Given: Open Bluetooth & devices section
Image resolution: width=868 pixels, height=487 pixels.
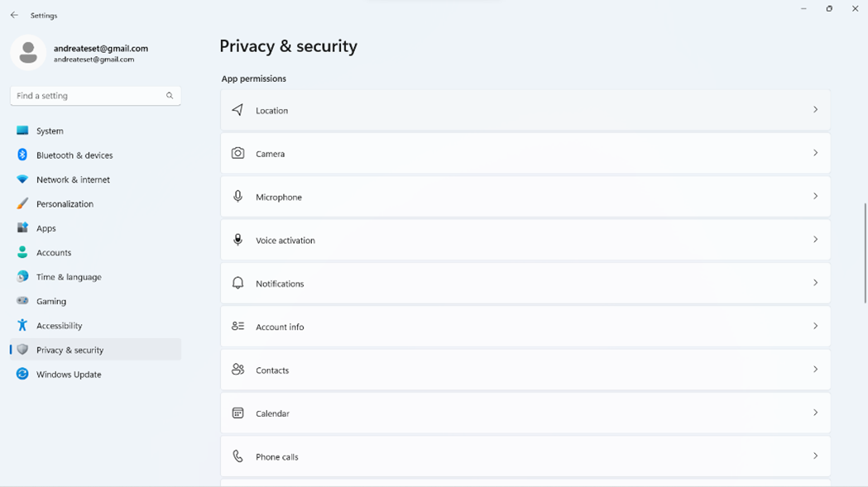Looking at the screenshot, I should pos(74,155).
